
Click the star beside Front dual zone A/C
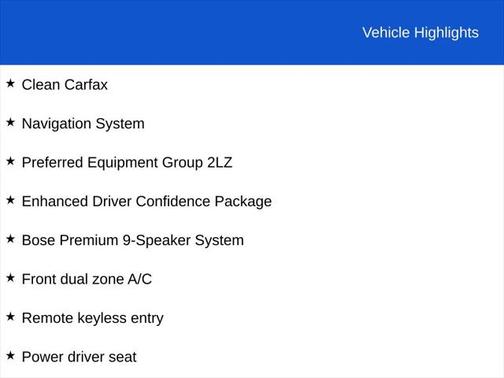pyautogui.click(x=10, y=277)
